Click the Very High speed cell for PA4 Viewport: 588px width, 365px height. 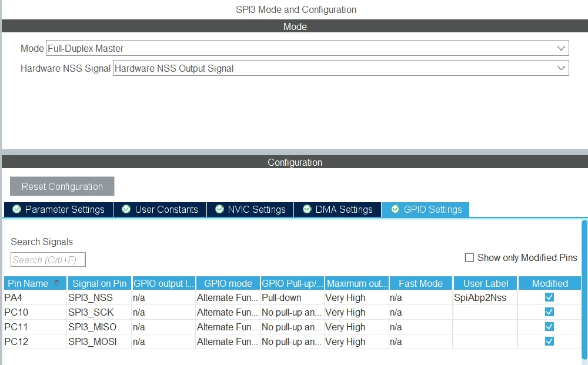[357, 297]
